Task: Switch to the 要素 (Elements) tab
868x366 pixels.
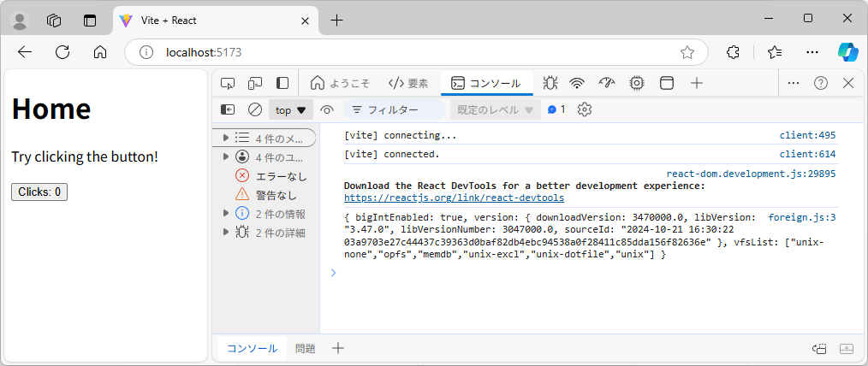Action: click(x=408, y=84)
